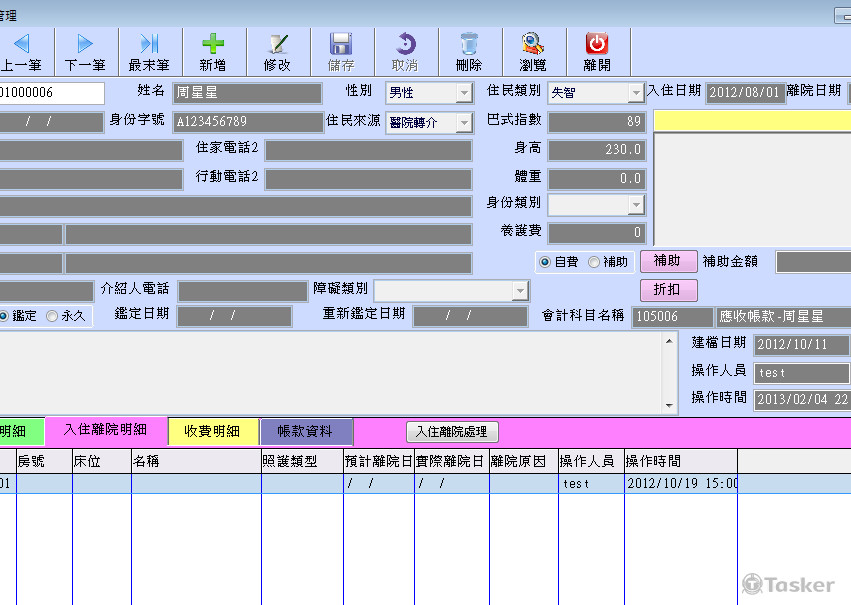Click the 姓名 name input field
Screen dimensions: 851x605
point(247,93)
